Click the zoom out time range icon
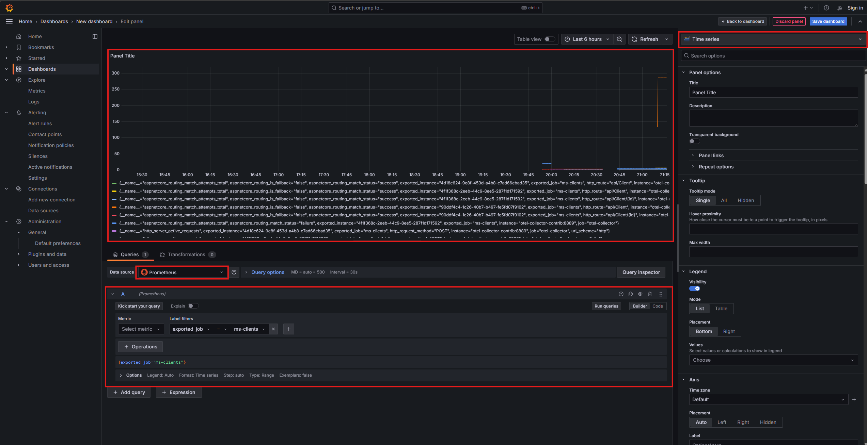 [x=619, y=39]
